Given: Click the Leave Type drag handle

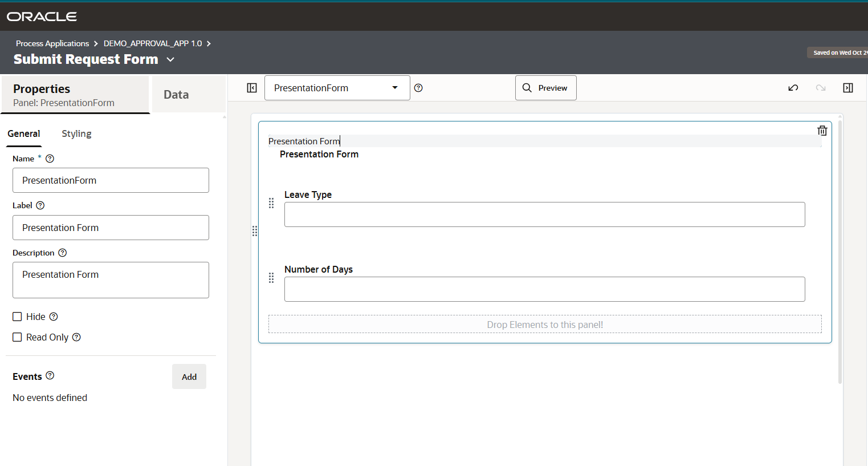Looking at the screenshot, I should tap(271, 203).
